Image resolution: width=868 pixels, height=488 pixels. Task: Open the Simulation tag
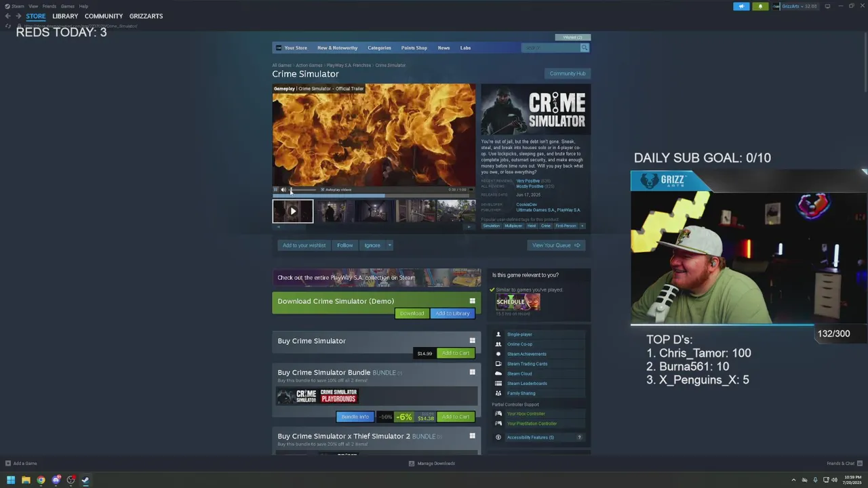pyautogui.click(x=491, y=226)
